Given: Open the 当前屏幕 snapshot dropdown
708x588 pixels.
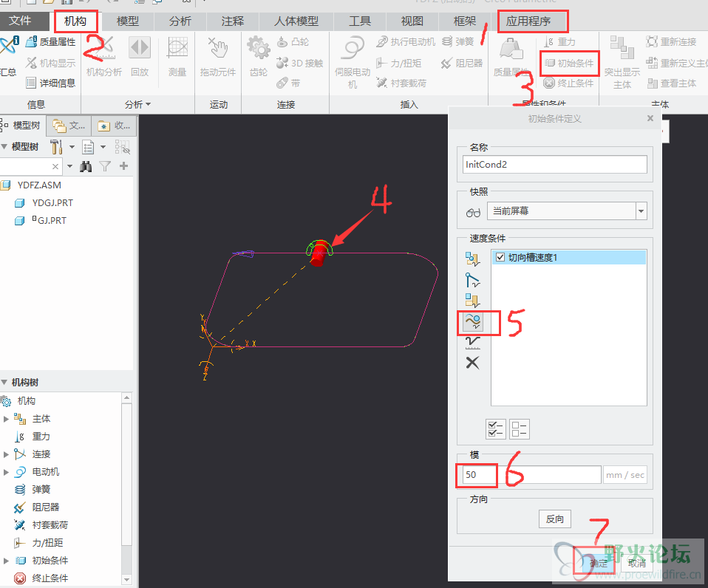Looking at the screenshot, I should pos(641,211).
